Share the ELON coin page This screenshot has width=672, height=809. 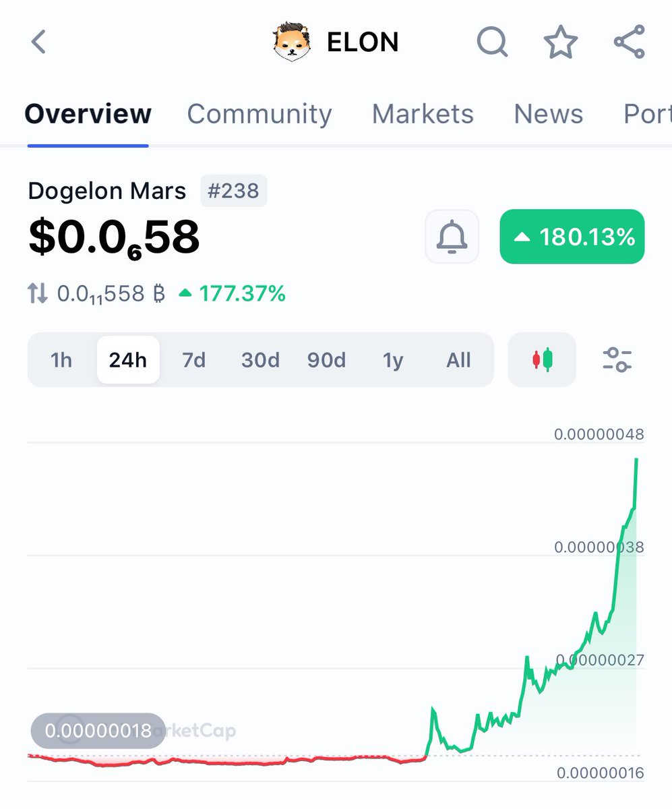630,42
